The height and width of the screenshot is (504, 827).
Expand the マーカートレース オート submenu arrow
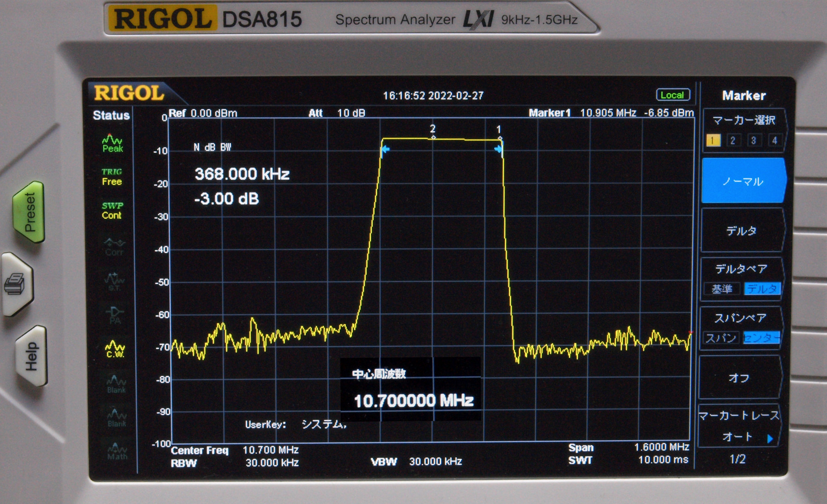point(770,438)
